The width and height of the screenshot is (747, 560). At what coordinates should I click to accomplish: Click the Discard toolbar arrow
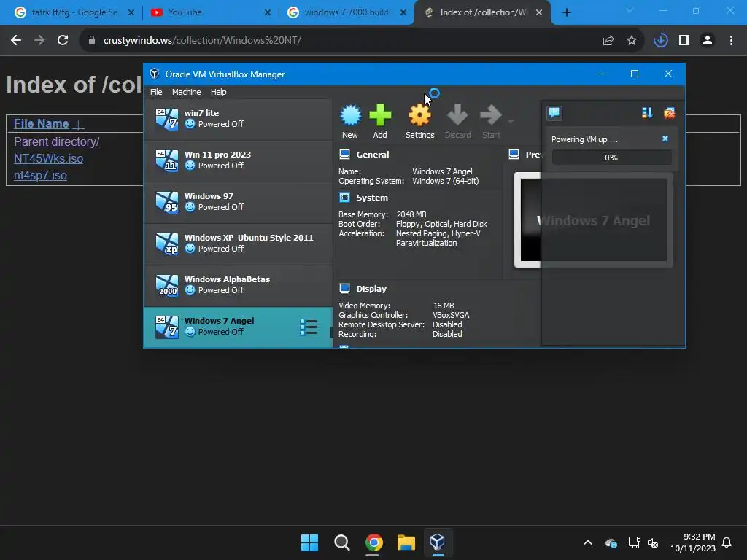point(457,115)
